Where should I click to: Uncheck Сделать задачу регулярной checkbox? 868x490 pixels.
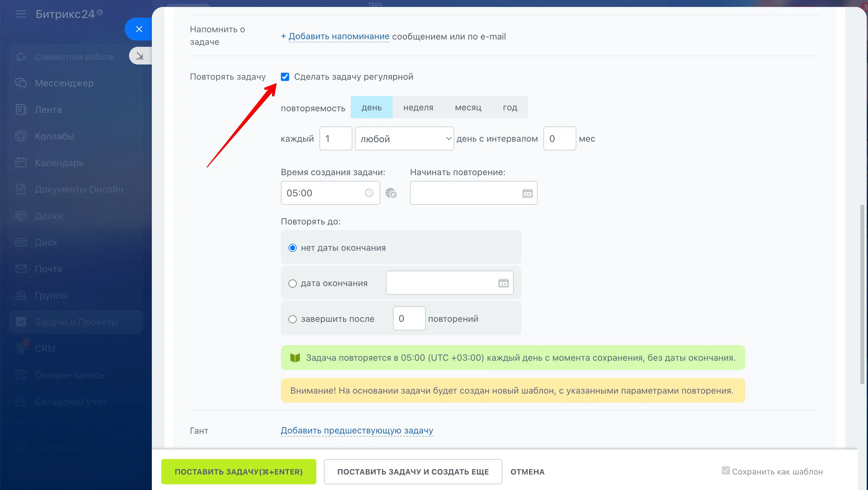pos(285,77)
